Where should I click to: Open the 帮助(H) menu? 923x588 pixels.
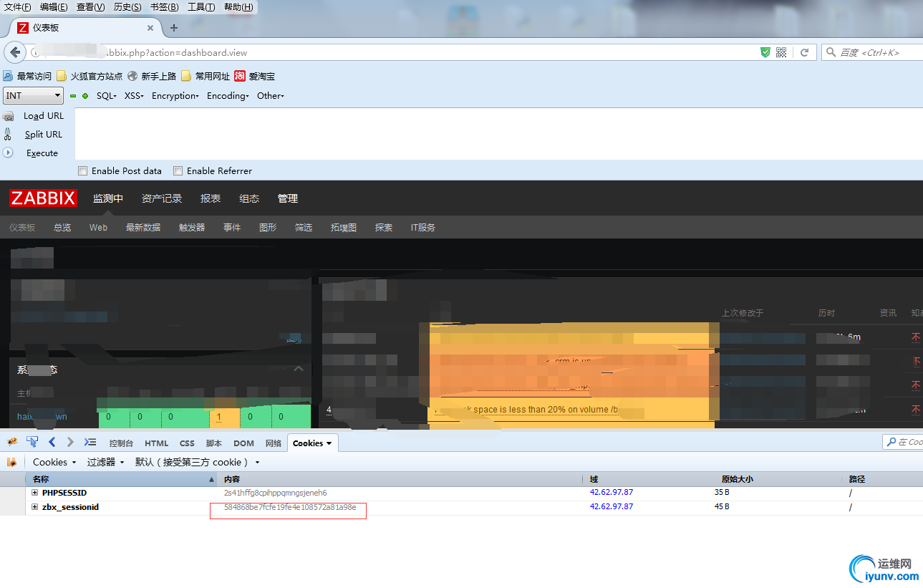click(x=238, y=7)
